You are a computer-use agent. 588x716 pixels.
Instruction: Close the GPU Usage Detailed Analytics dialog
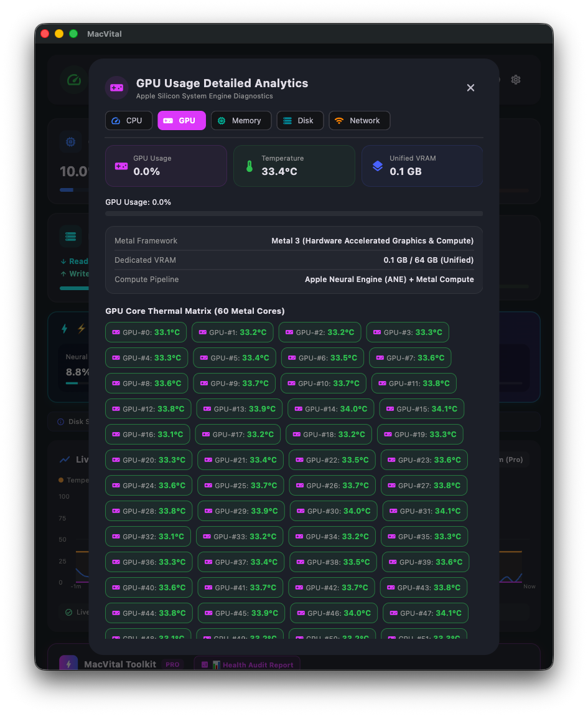tap(470, 88)
